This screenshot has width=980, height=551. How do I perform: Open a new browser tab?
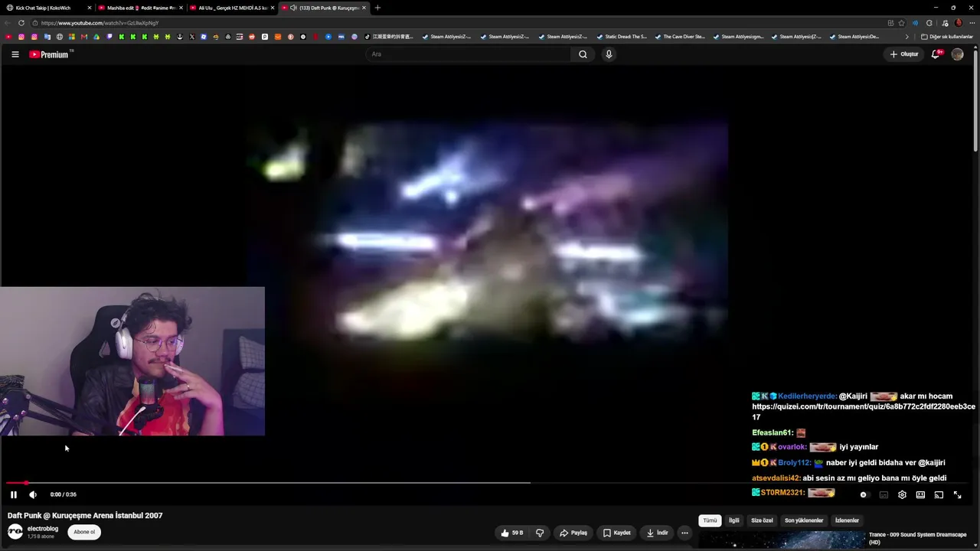(x=377, y=8)
